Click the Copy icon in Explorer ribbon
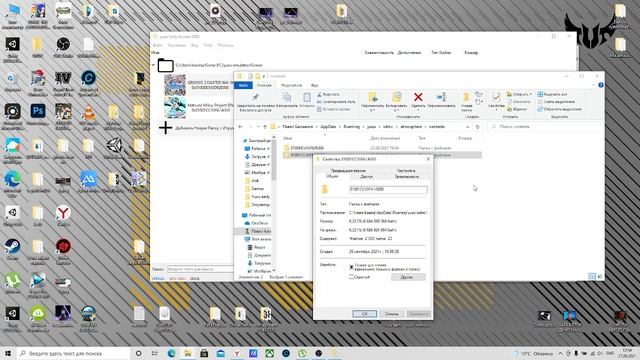The width and height of the screenshot is (640, 360). point(287,97)
